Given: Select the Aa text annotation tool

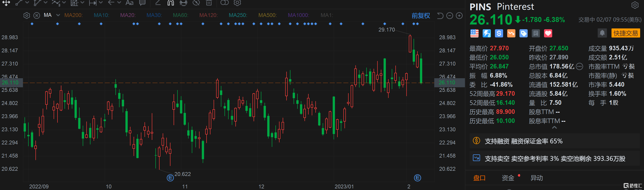Looking at the screenshot, I should (130, 3).
